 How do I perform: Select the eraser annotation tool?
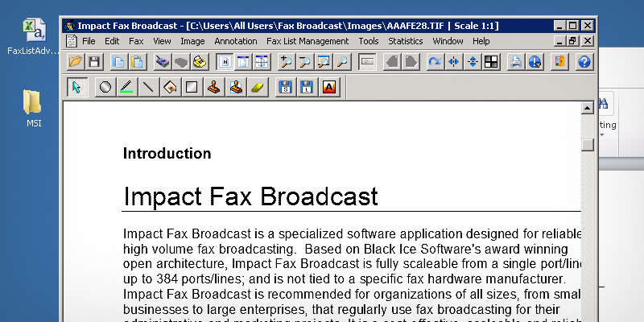tap(258, 87)
